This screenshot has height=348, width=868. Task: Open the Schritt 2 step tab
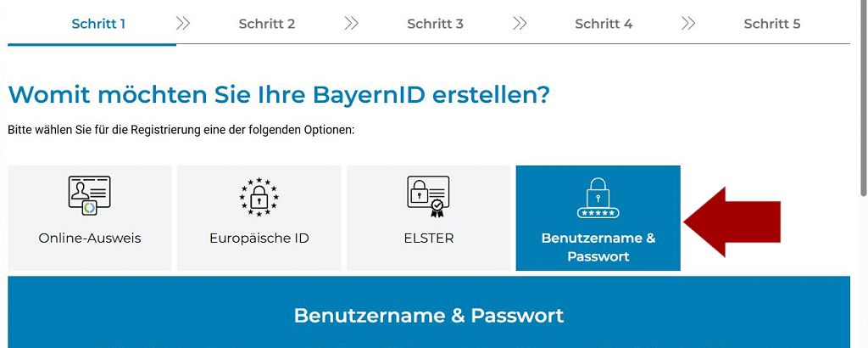pos(267,24)
